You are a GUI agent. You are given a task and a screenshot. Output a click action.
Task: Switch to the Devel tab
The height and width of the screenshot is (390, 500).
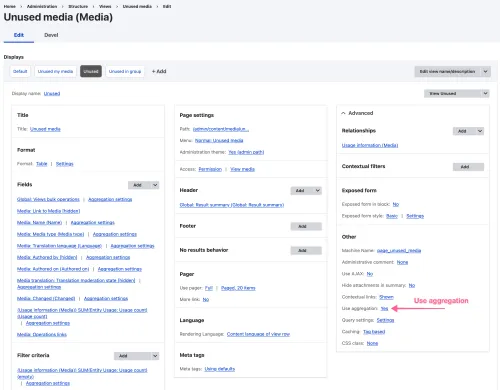tap(51, 35)
